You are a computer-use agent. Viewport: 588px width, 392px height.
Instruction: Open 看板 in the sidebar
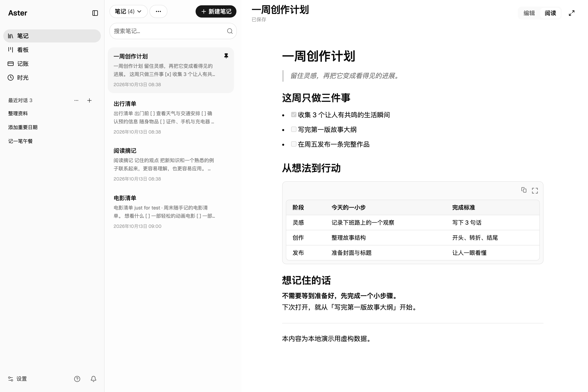[x=52, y=50]
